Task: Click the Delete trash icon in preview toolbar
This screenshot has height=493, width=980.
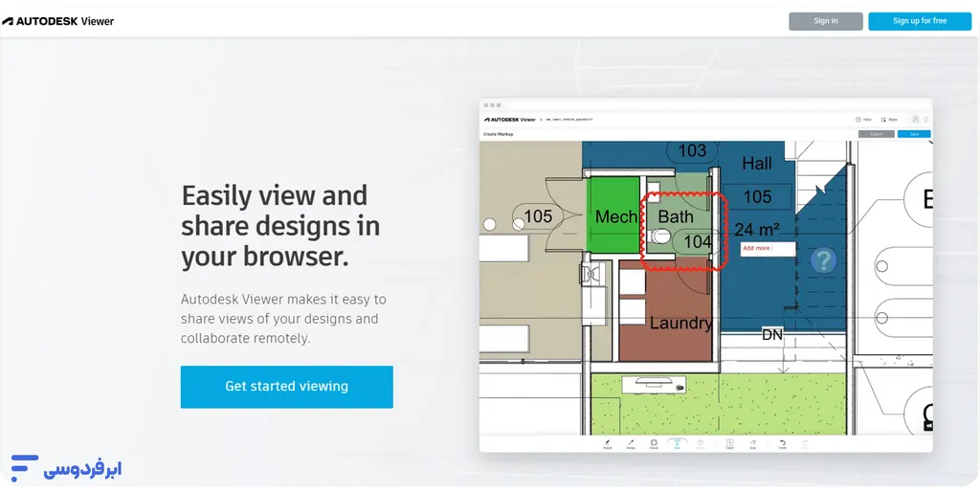Action: [x=700, y=444]
